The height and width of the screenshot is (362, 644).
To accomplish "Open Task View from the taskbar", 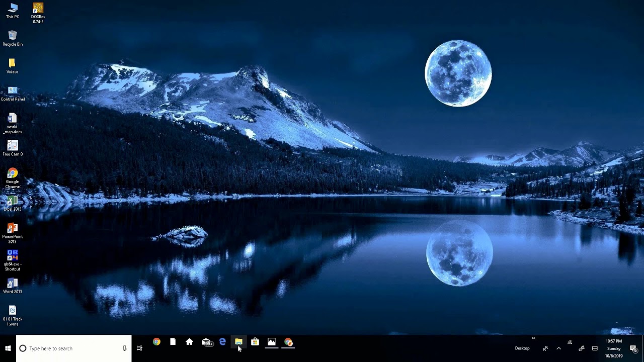I will click(x=139, y=348).
